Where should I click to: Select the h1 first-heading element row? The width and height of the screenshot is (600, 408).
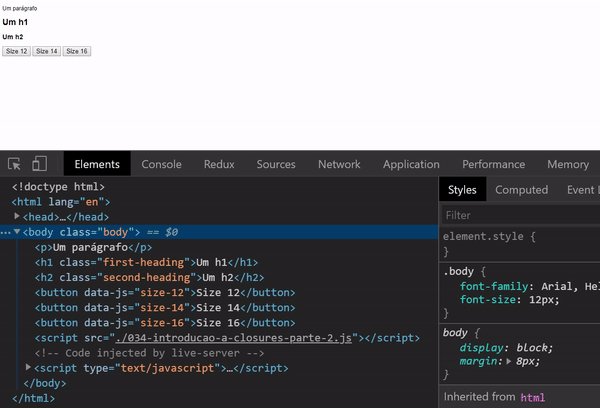point(146,262)
